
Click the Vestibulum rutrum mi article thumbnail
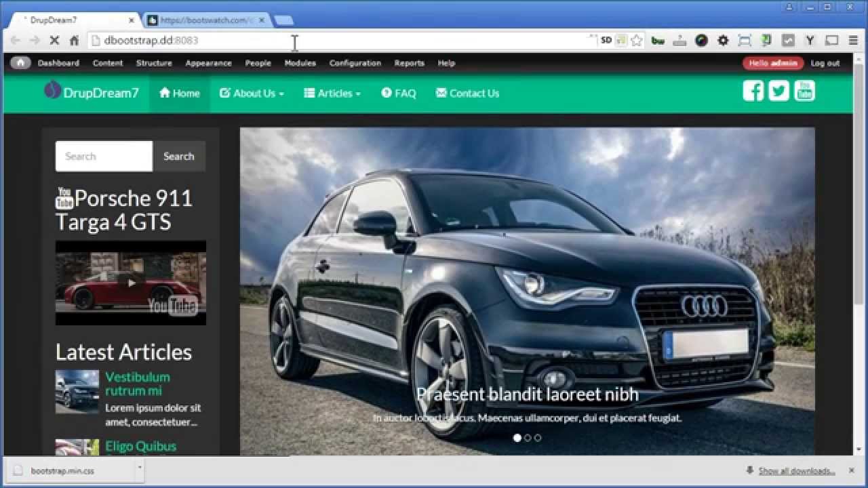(x=77, y=392)
